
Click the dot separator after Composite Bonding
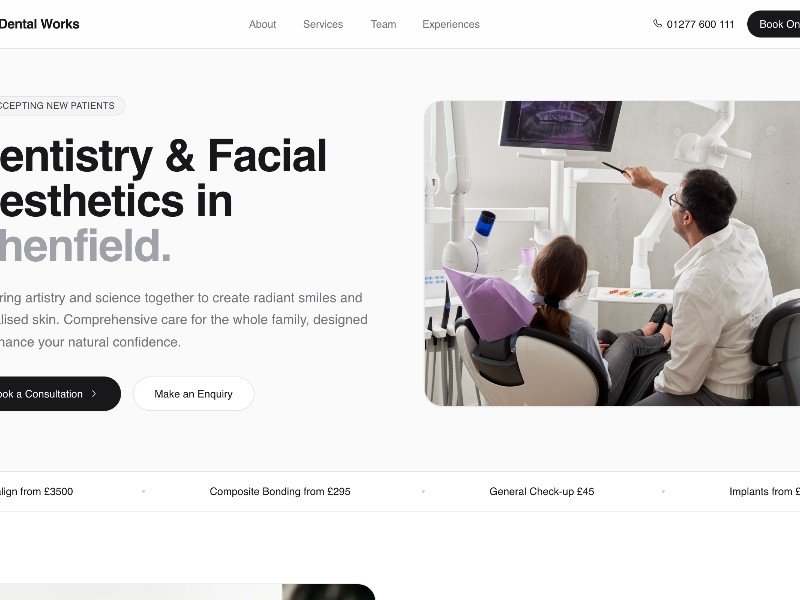coord(423,491)
